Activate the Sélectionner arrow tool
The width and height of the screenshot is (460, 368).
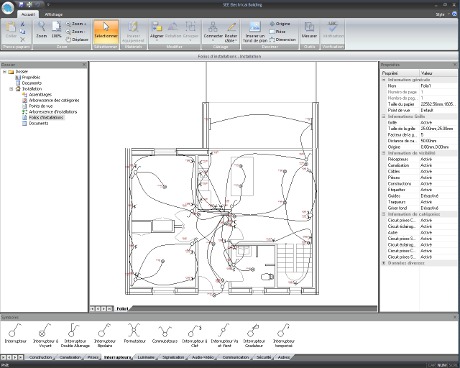tap(106, 31)
